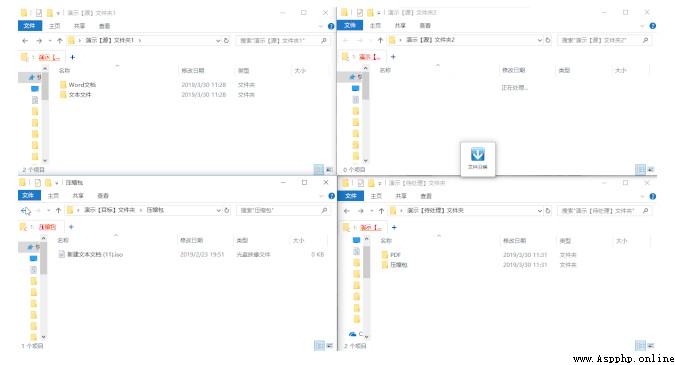This screenshot has height=365, width=675.
Task: Click 文件 menu in top-left window
Action: pyautogui.click(x=29, y=26)
